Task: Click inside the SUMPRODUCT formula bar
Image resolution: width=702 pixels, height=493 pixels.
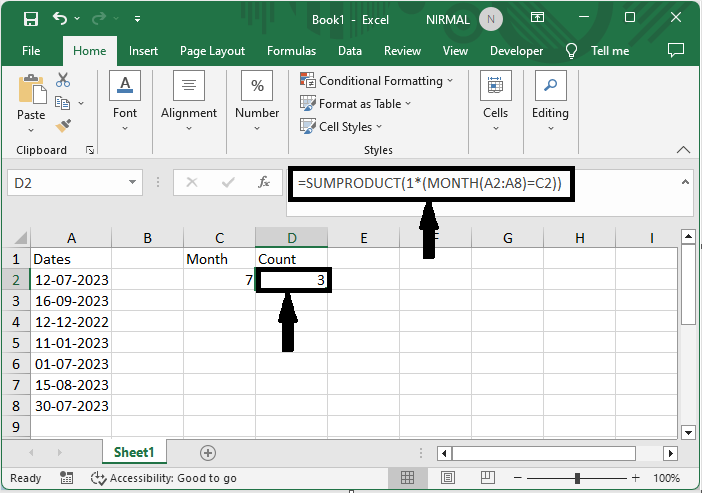Action: click(430, 183)
